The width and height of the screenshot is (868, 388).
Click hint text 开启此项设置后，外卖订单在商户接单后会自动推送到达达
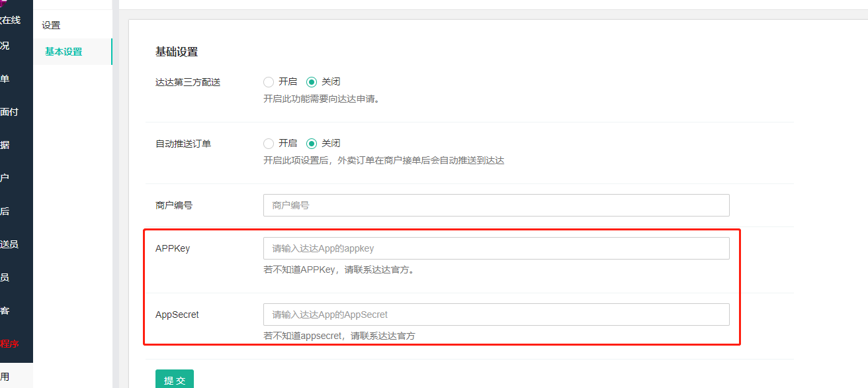click(384, 161)
